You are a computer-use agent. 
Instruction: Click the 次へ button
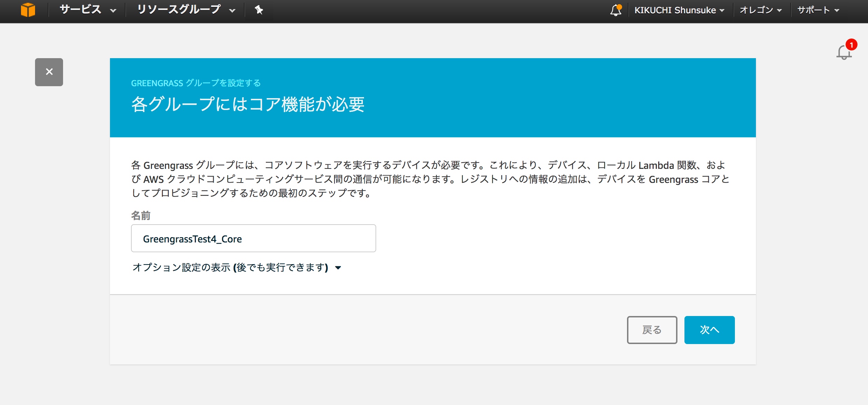[709, 330]
